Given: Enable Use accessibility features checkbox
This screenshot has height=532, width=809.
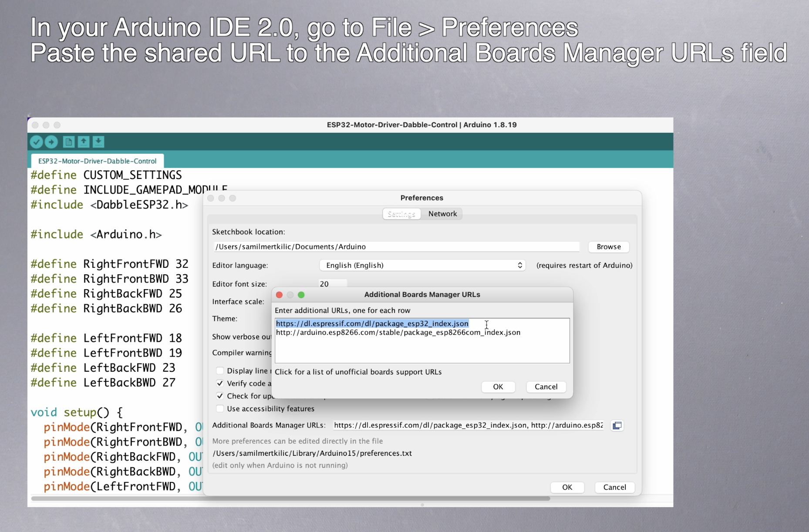Looking at the screenshot, I should pos(220,408).
